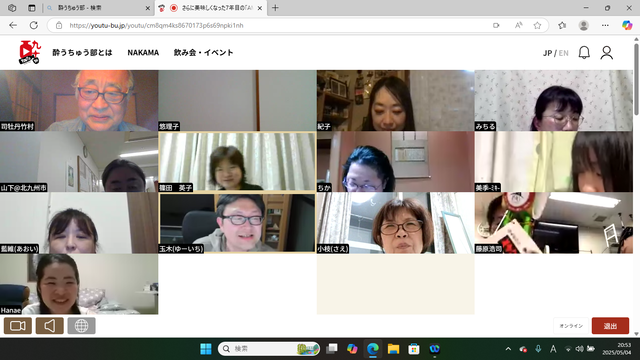
Task: Switch language to JP
Action: point(547,53)
